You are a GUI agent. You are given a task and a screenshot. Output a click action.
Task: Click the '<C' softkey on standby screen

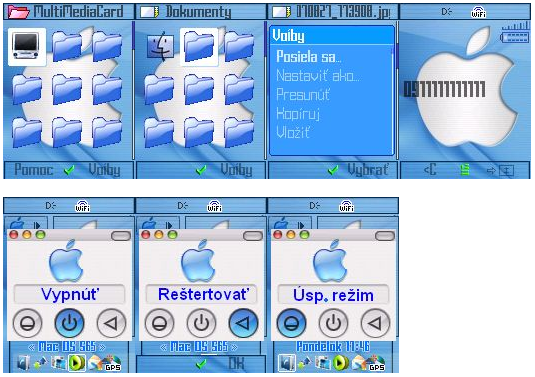[x=430, y=170]
